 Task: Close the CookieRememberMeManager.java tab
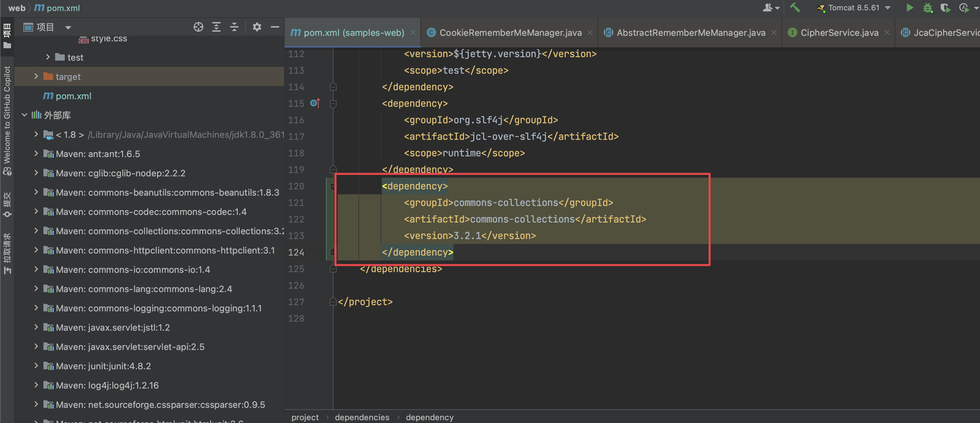590,33
